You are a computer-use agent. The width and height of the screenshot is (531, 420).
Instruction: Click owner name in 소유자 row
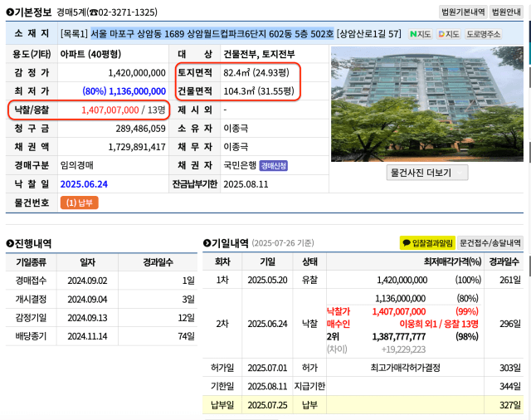[x=236, y=129]
